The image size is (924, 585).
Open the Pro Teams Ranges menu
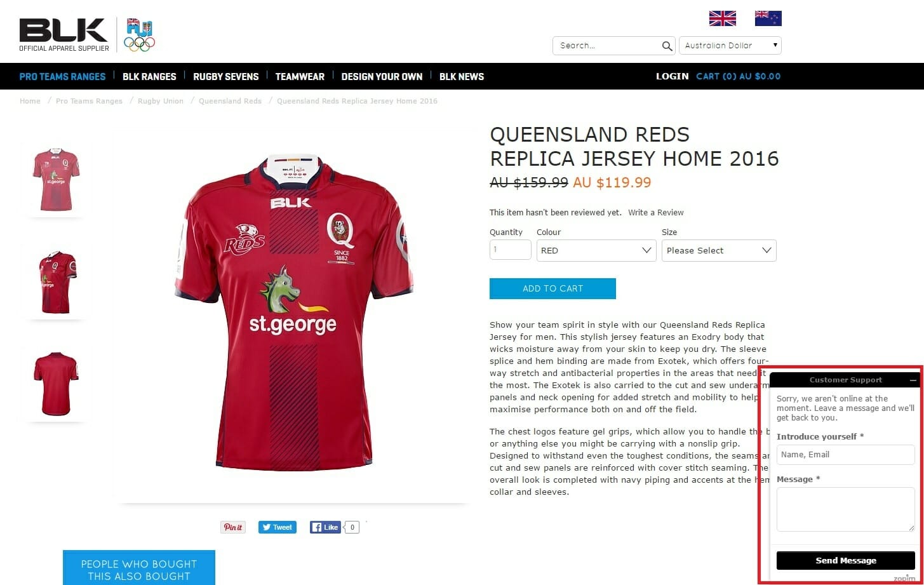62,76
